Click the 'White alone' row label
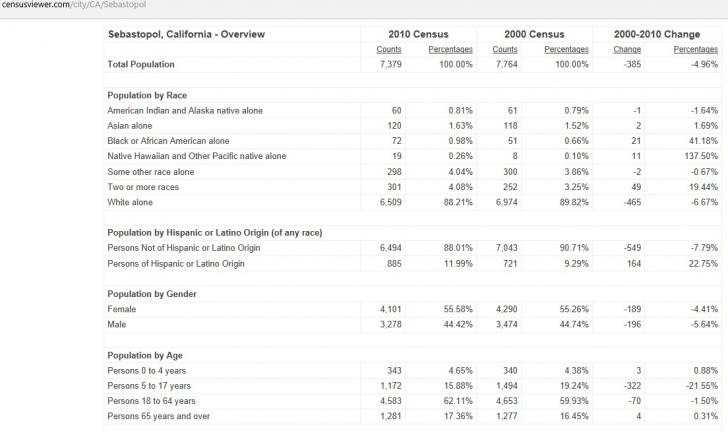 point(132,202)
